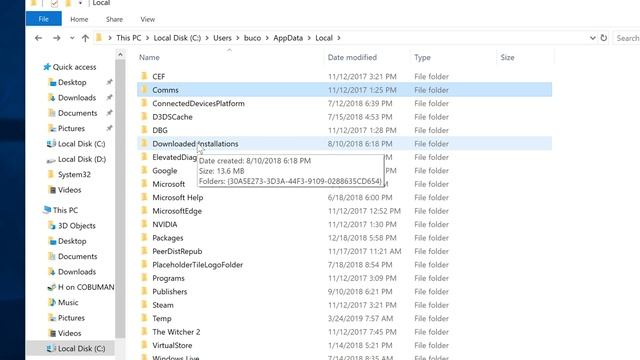This screenshot has height=360, width=640.
Task: Select the CEF folder icon
Action: click(x=144, y=76)
